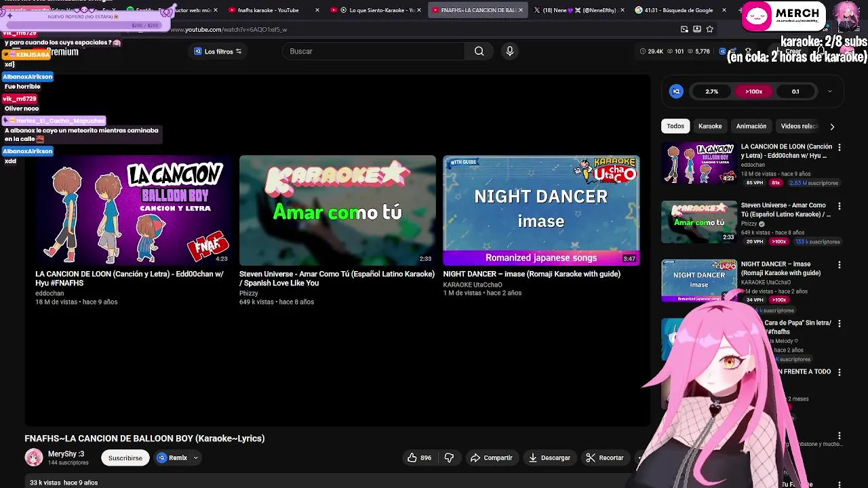This screenshot has height=488, width=868.
Task: Open Los filtros filter menu
Action: click(x=218, y=52)
